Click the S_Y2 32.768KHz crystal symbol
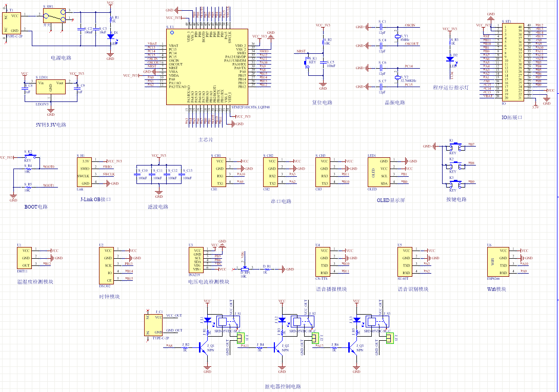This screenshot has height=392, width=559. tap(397, 77)
